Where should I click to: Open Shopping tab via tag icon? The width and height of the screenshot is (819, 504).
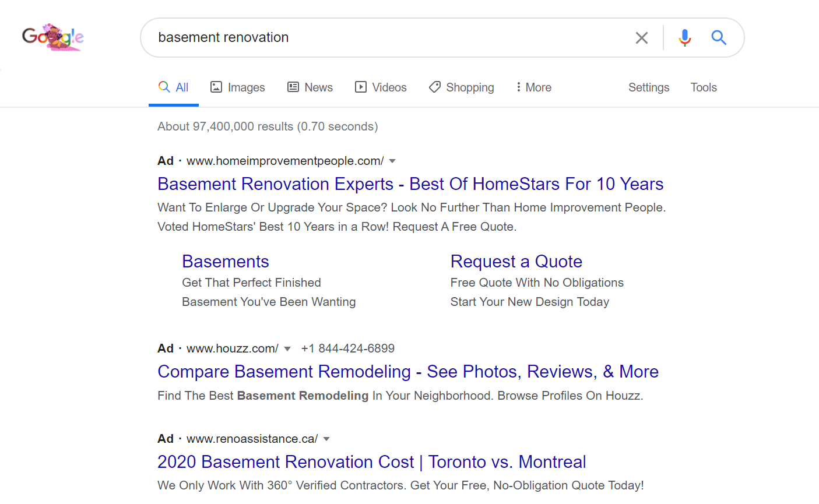click(435, 87)
